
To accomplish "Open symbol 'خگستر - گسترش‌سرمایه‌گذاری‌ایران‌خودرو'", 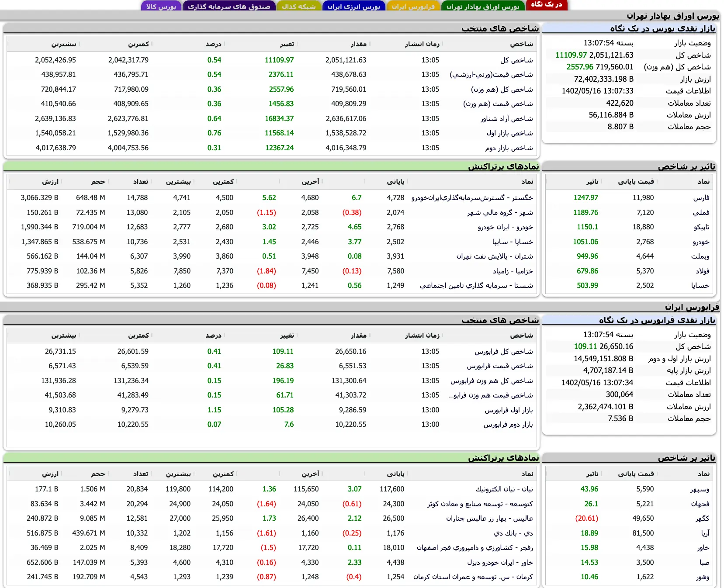I will pos(472,198).
